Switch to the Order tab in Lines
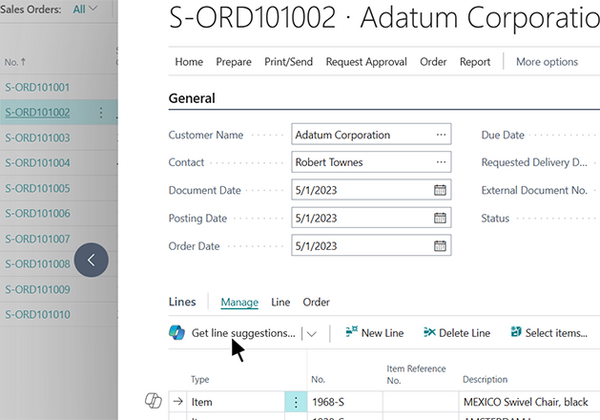This screenshot has width=600, height=420. tap(316, 302)
